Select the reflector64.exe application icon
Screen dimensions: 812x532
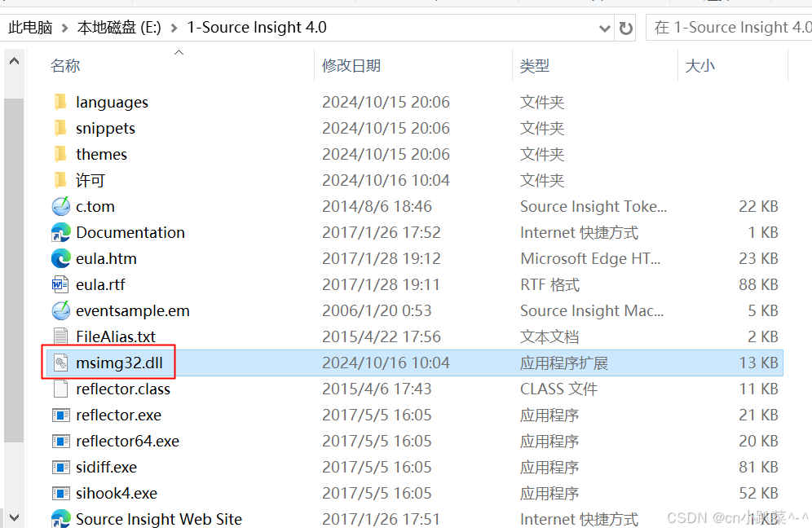60,441
